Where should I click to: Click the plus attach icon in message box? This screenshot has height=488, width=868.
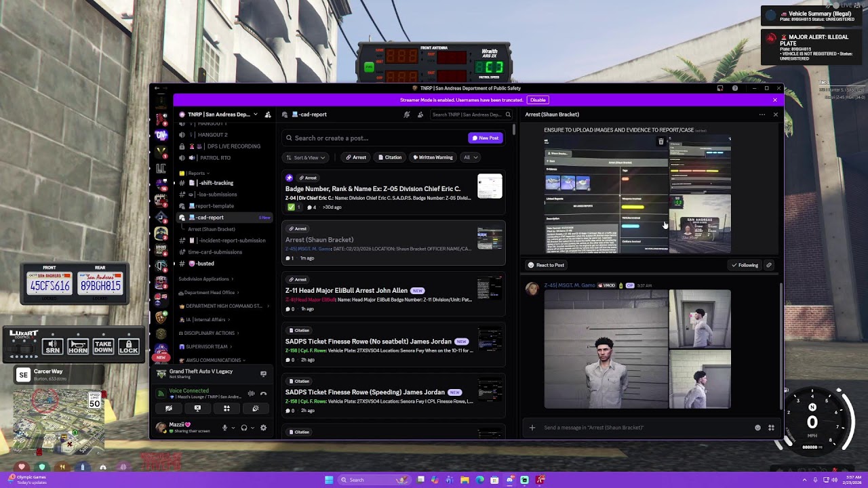[532, 428]
